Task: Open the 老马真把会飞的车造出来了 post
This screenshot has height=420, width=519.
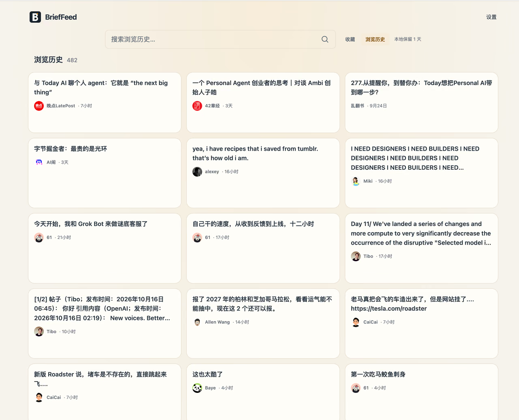Action: click(421, 324)
